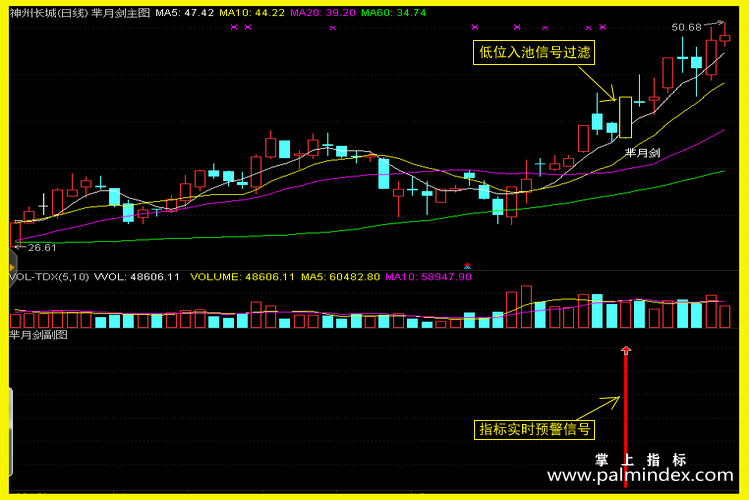The height and width of the screenshot is (500, 749).
Task: Select the latest candlestick at chart's right end
Action: tap(725, 37)
